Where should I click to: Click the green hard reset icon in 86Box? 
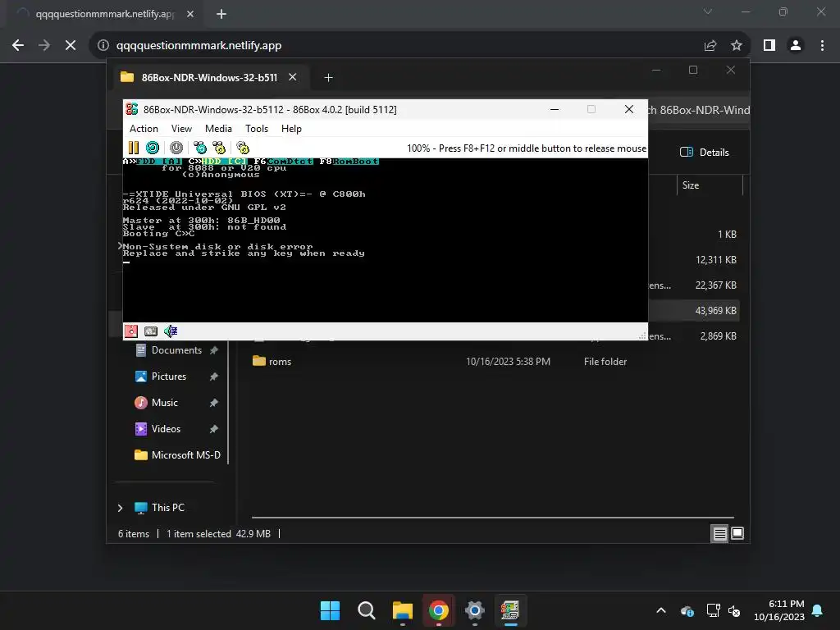pyautogui.click(x=153, y=148)
